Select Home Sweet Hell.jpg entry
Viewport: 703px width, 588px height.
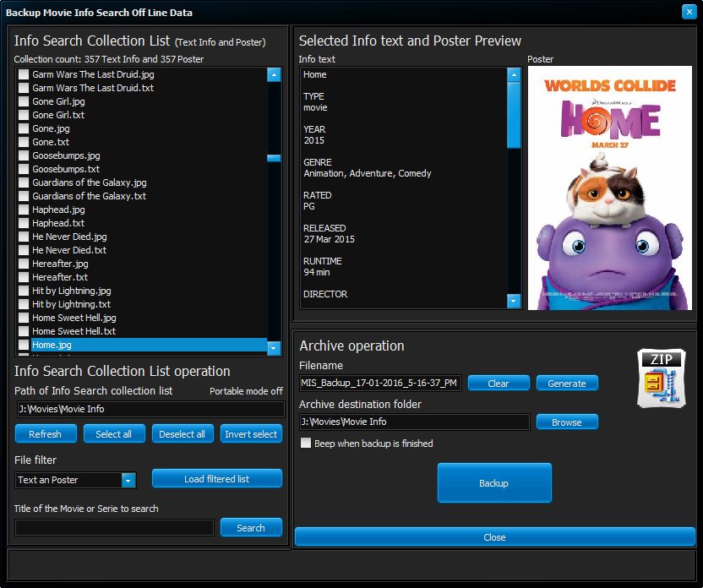pos(74,318)
